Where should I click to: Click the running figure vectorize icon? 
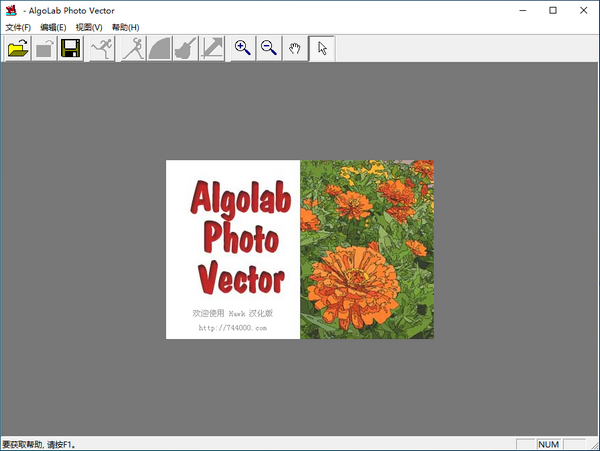(102, 48)
